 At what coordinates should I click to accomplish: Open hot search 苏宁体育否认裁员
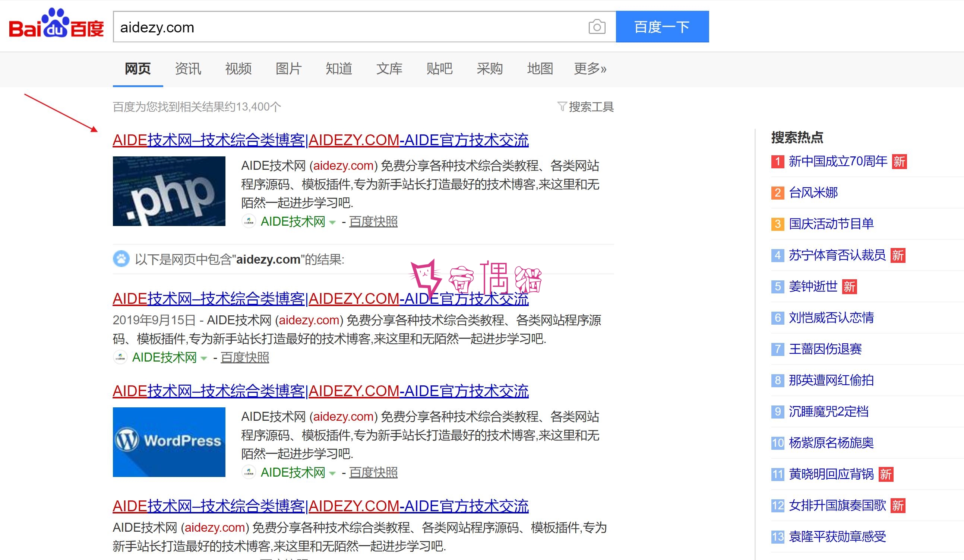[837, 255]
